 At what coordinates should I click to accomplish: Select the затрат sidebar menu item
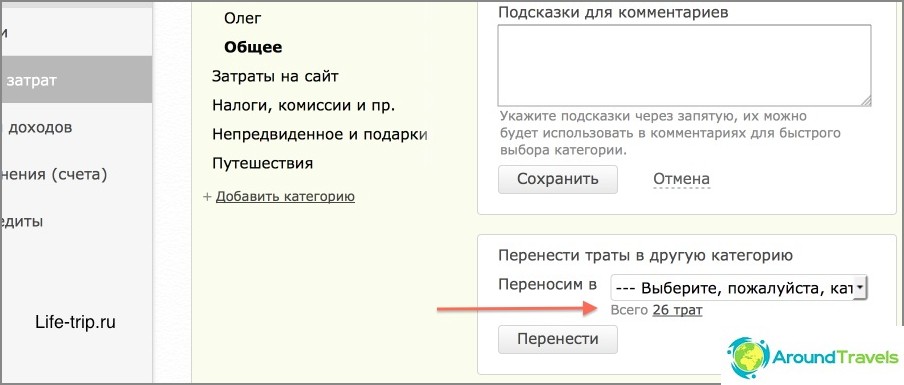tap(76, 80)
